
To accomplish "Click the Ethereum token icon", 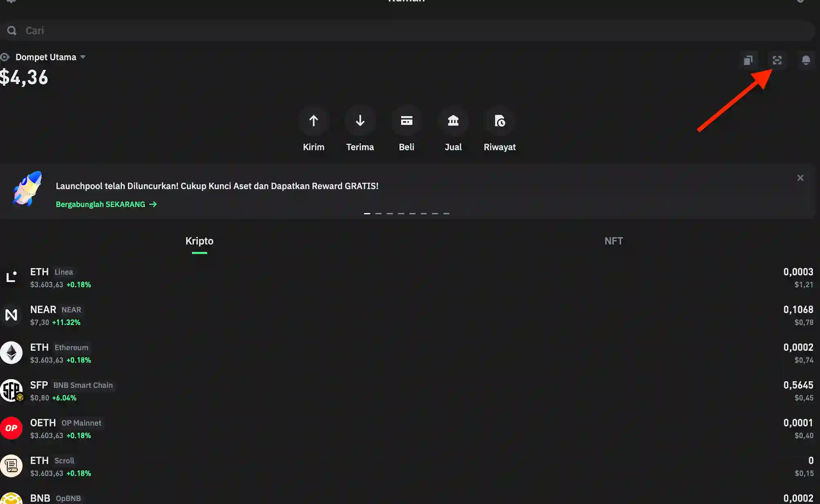I will tap(11, 353).
